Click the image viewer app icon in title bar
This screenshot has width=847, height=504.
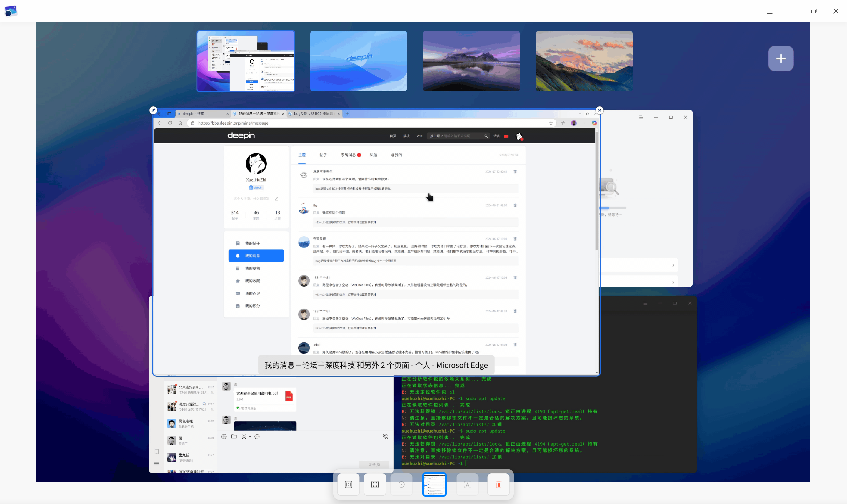point(11,11)
